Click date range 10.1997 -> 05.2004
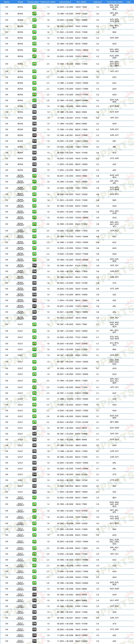This screenshot has height=644, width=134. [65, 440]
